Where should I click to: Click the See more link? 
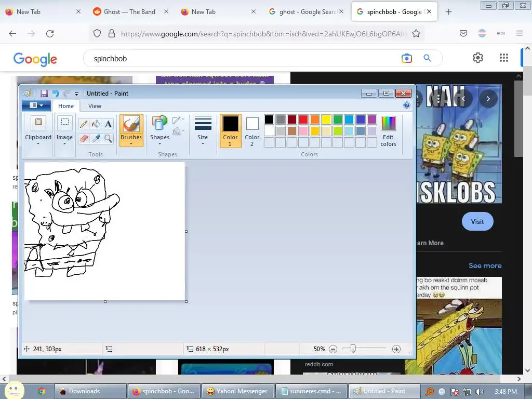[485, 265]
